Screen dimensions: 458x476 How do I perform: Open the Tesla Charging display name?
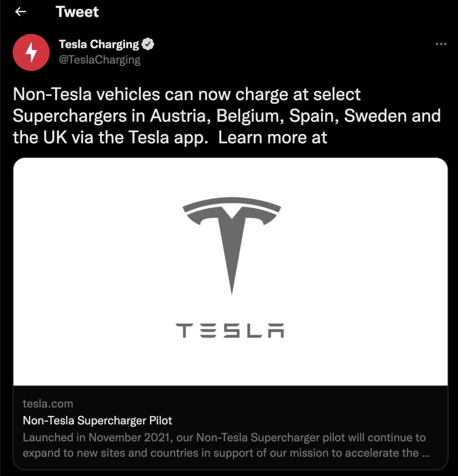(x=99, y=44)
